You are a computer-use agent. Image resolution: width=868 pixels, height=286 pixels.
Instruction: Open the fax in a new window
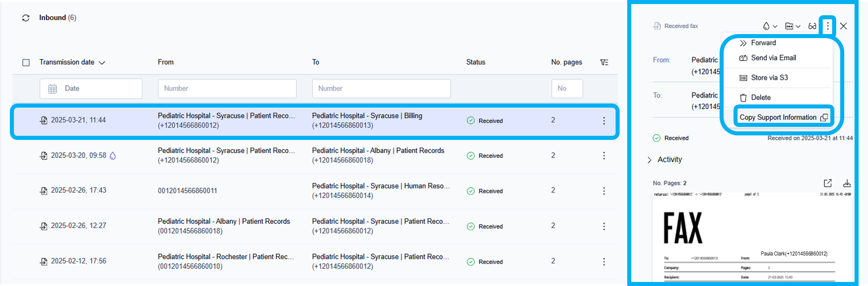(828, 183)
